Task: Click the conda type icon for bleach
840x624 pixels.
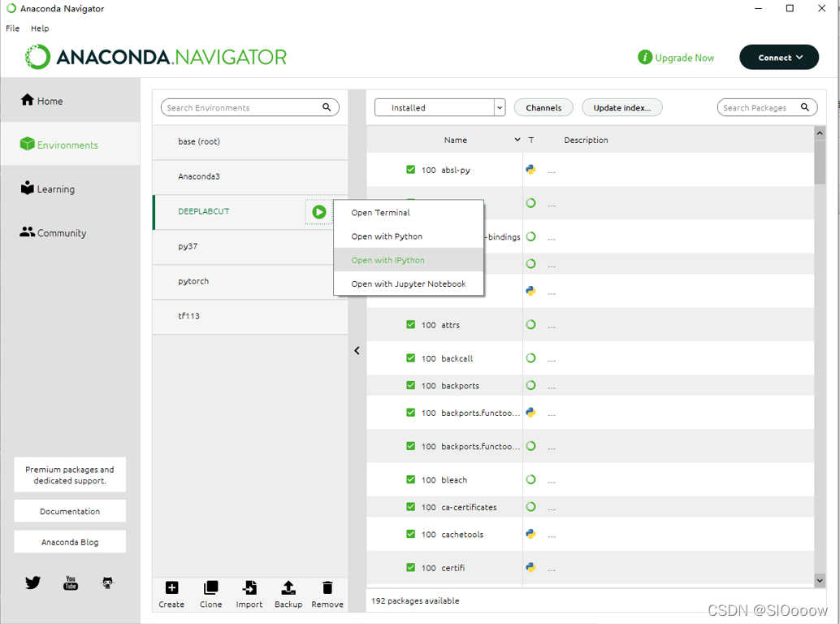Action: pyautogui.click(x=530, y=479)
